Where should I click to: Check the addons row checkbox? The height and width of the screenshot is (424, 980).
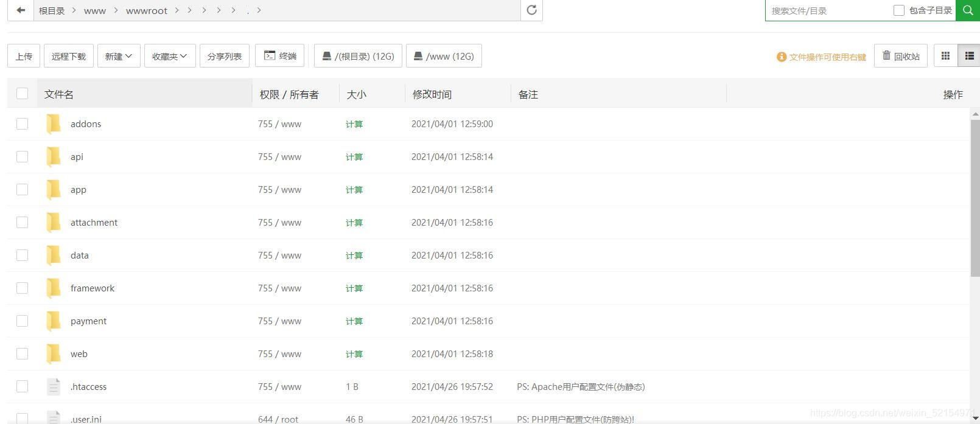(23, 123)
